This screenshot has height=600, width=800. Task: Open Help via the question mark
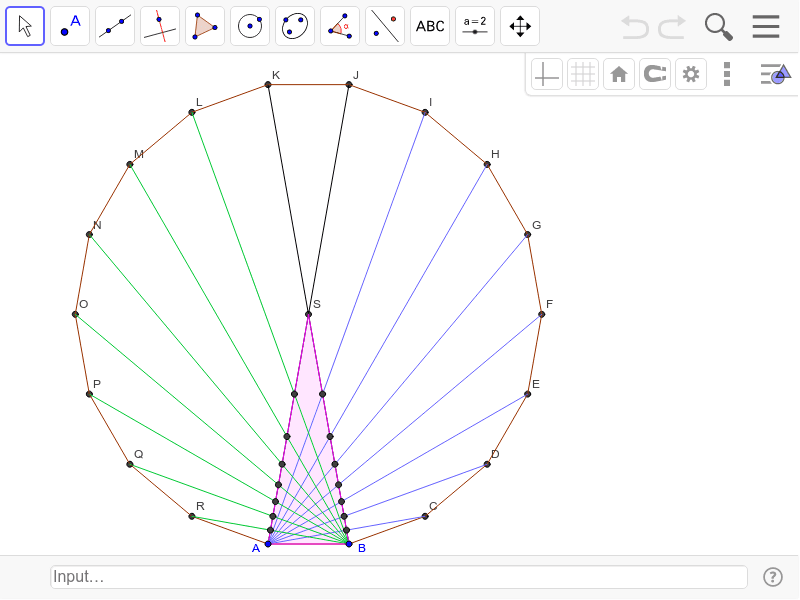tap(773, 577)
